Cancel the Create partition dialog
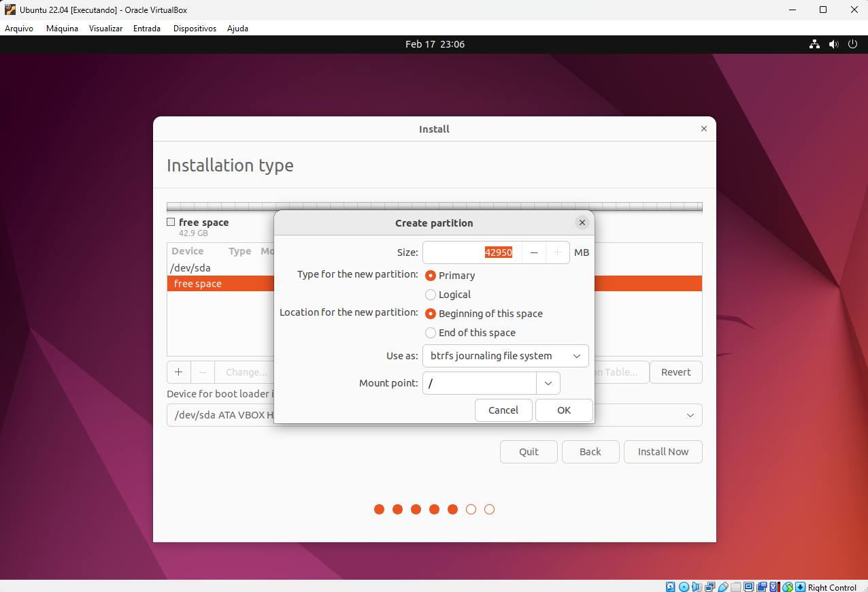 click(x=503, y=410)
